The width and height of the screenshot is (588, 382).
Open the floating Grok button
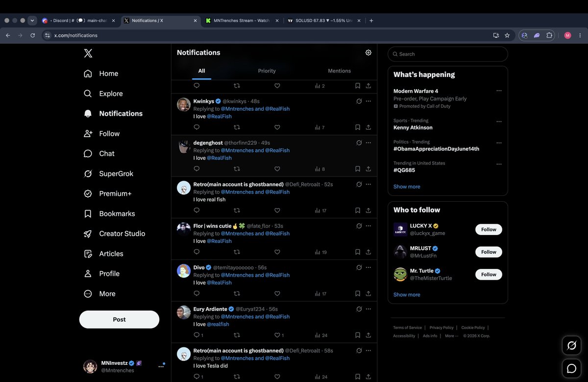click(571, 346)
